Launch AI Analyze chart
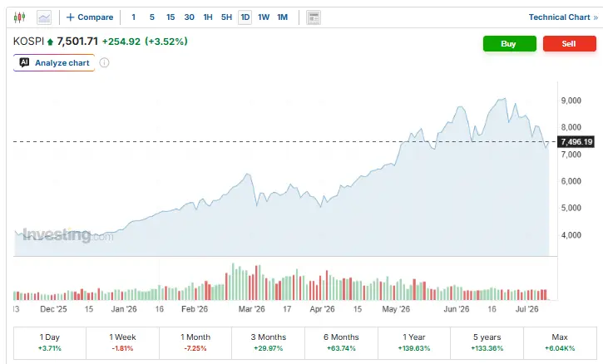 pos(54,62)
